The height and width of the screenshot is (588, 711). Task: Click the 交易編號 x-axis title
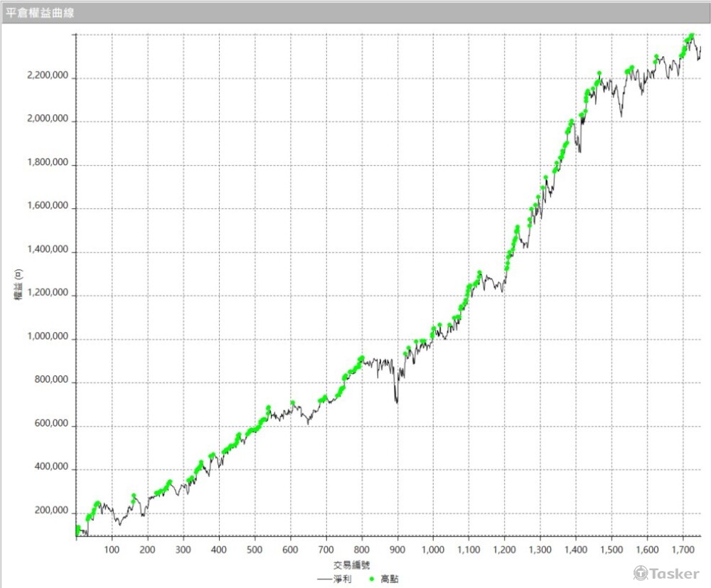[x=348, y=565]
